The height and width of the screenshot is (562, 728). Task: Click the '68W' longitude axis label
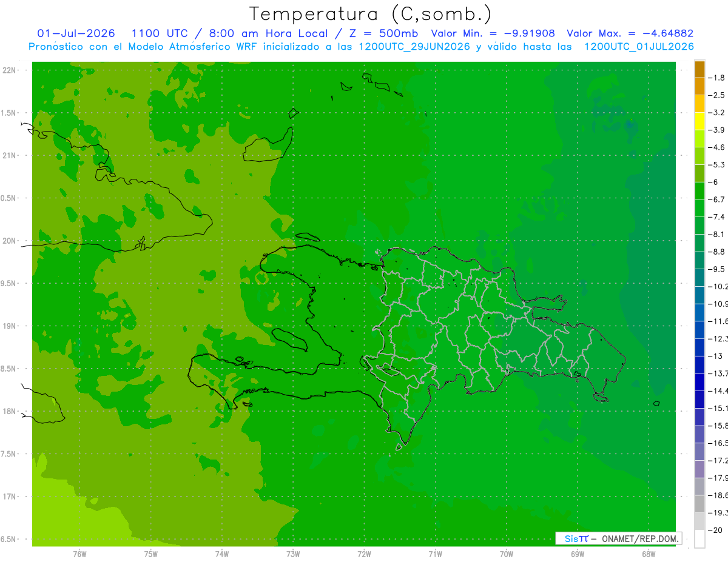pyautogui.click(x=649, y=554)
